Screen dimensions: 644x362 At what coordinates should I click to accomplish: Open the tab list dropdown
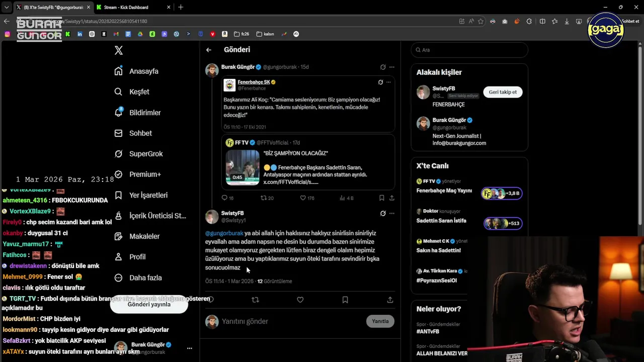coord(6,7)
